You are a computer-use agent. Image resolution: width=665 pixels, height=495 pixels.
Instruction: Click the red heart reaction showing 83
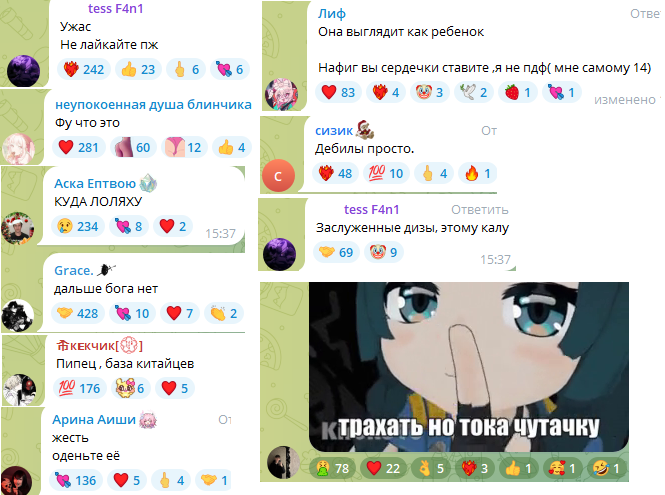pyautogui.click(x=338, y=92)
